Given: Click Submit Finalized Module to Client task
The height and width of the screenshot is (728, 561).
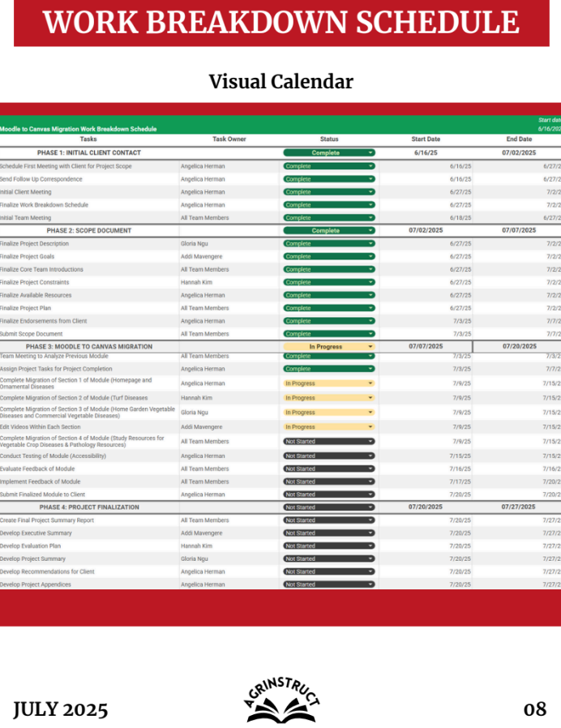Looking at the screenshot, I should point(42,495).
